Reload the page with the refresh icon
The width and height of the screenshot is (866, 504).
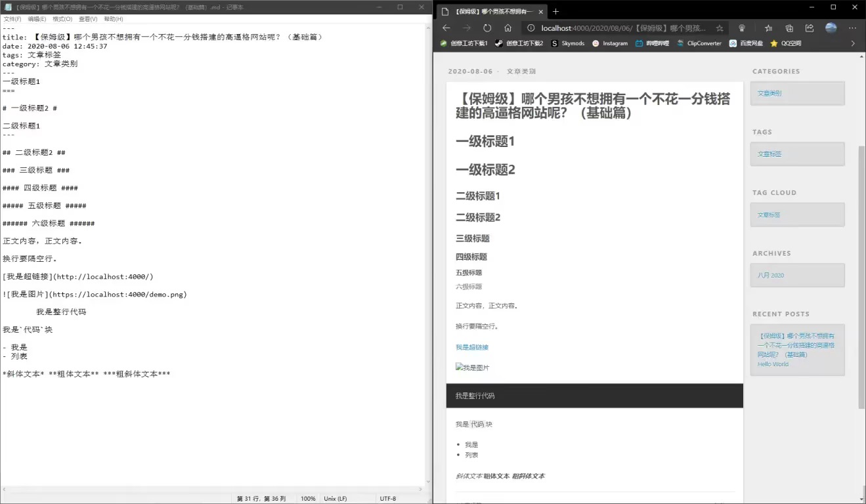click(487, 28)
